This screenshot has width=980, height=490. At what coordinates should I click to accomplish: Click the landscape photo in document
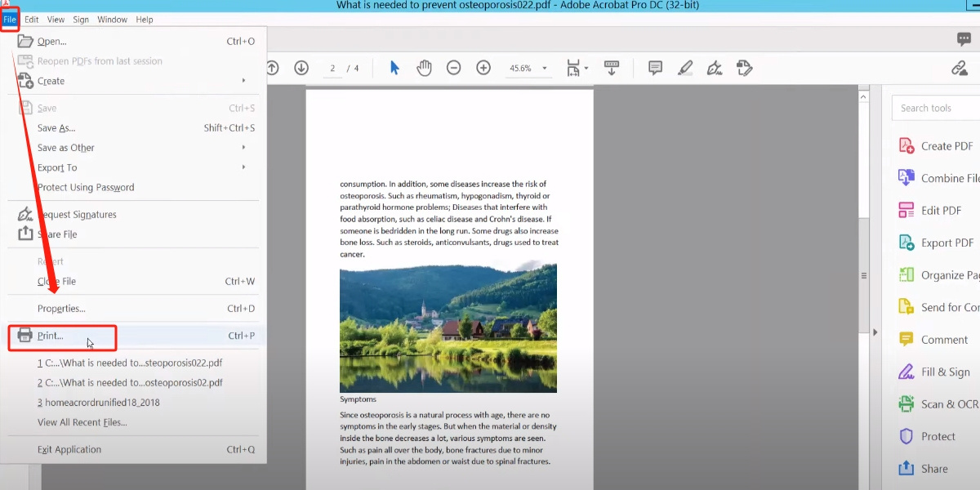coord(448,327)
